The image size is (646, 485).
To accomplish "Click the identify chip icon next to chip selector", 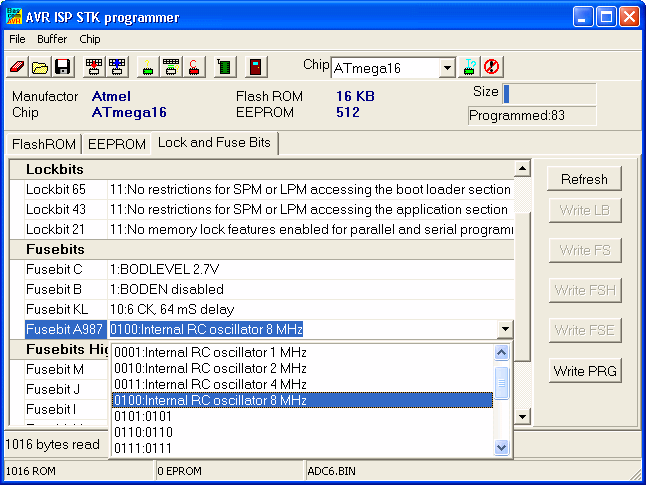I will click(469, 67).
